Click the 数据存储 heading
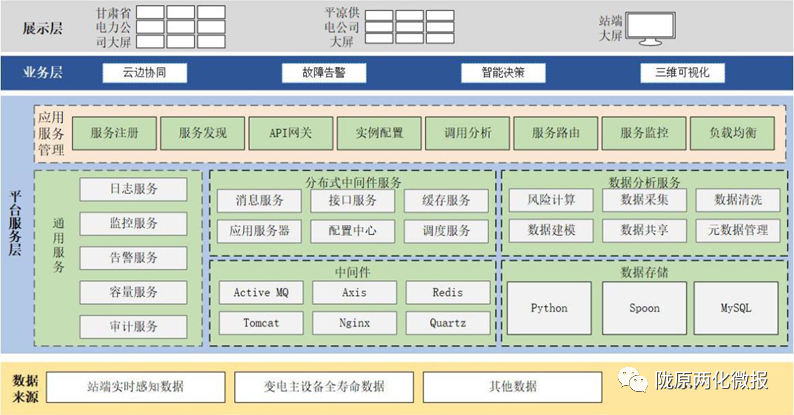Screen dimensions: 794x415 click(645, 273)
